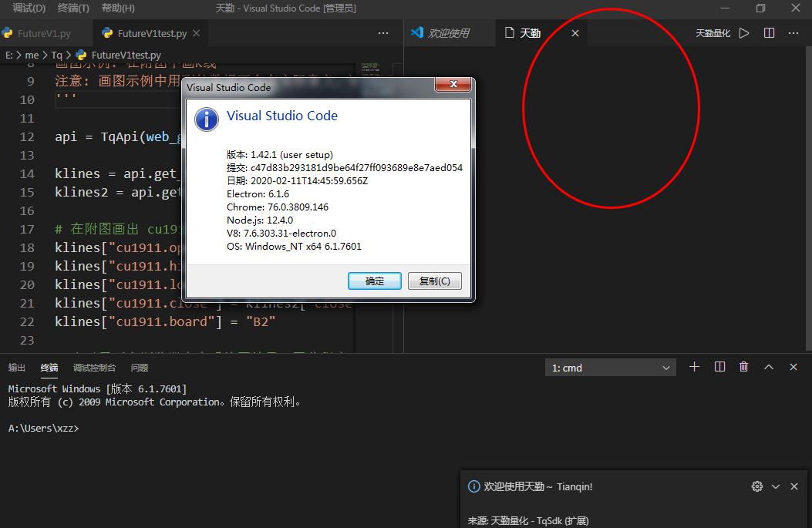The image size is (812, 528).
Task: Open the 1: cmd terminal dropdown
Action: click(610, 368)
